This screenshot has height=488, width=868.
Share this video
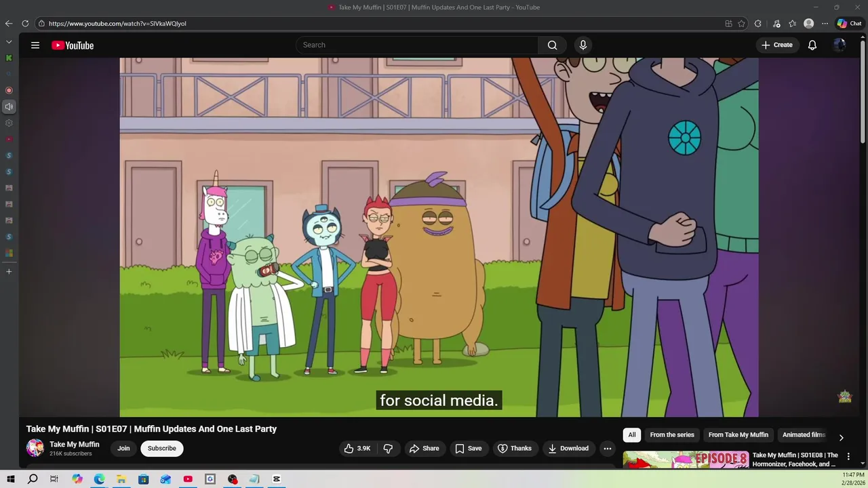(x=424, y=448)
